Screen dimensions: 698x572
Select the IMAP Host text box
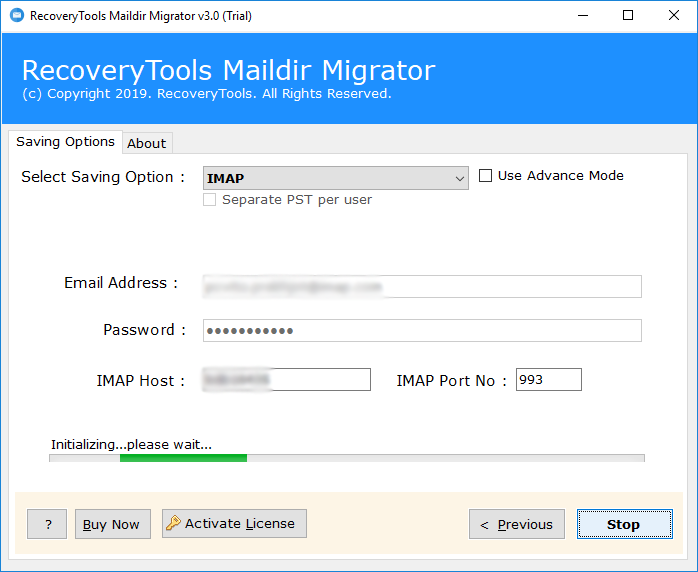point(287,379)
